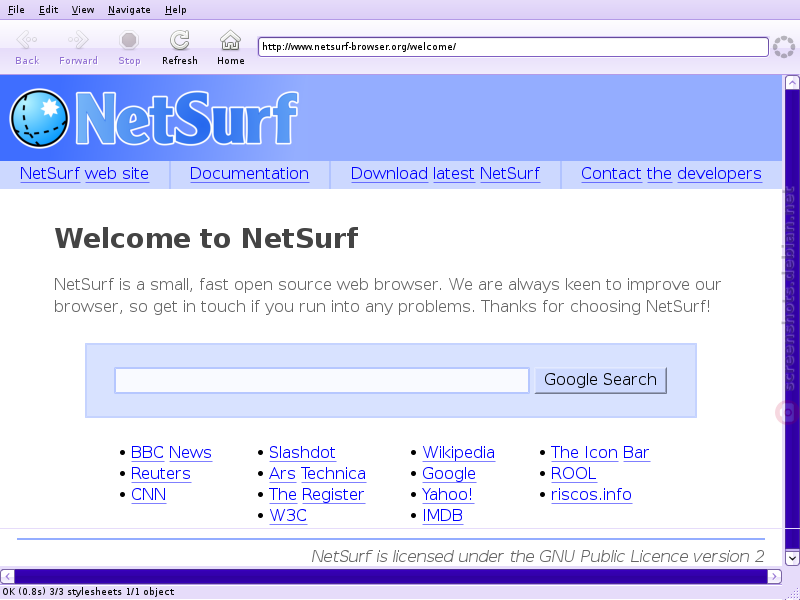The height and width of the screenshot is (600, 800).
Task: Open the Help menu
Action: coord(176,10)
